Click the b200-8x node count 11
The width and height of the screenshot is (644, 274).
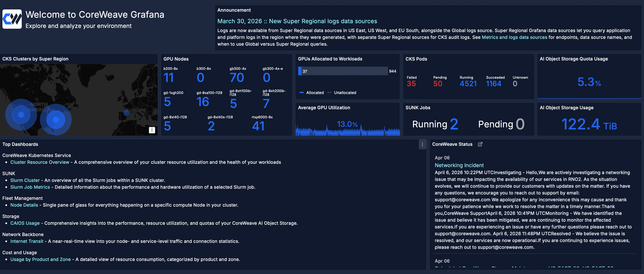click(168, 78)
